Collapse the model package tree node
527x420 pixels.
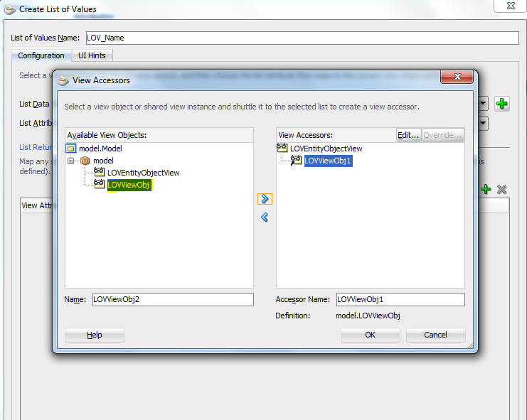[x=70, y=161]
